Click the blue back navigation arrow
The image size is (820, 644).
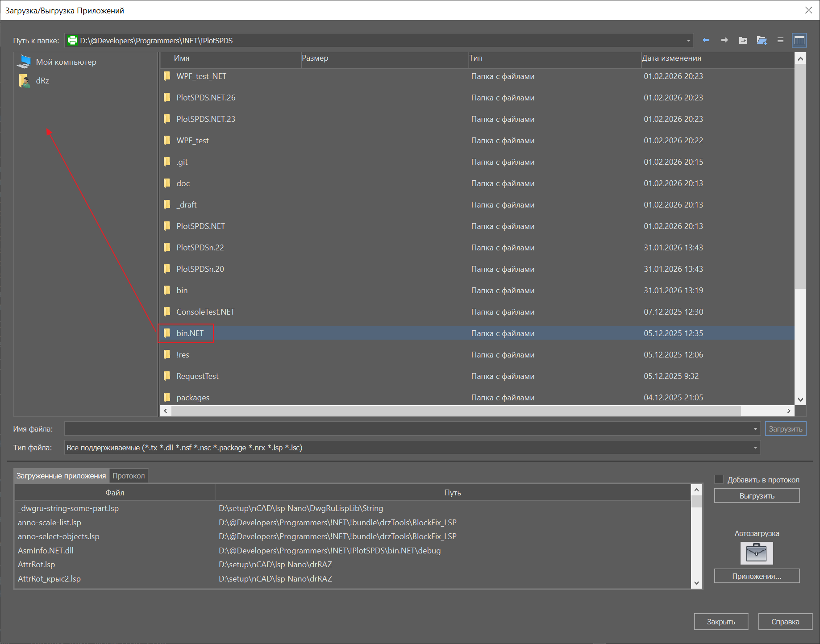[x=706, y=40]
